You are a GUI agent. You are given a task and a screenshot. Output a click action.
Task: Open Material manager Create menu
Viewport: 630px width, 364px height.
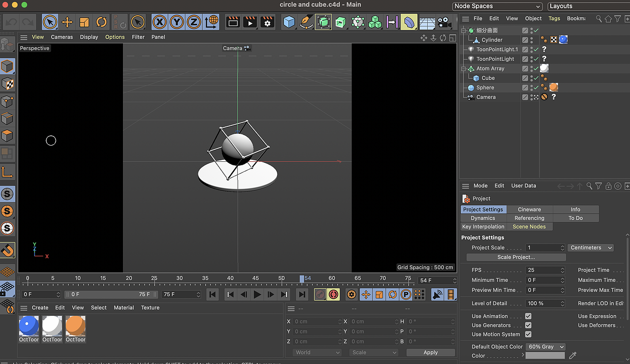40,307
